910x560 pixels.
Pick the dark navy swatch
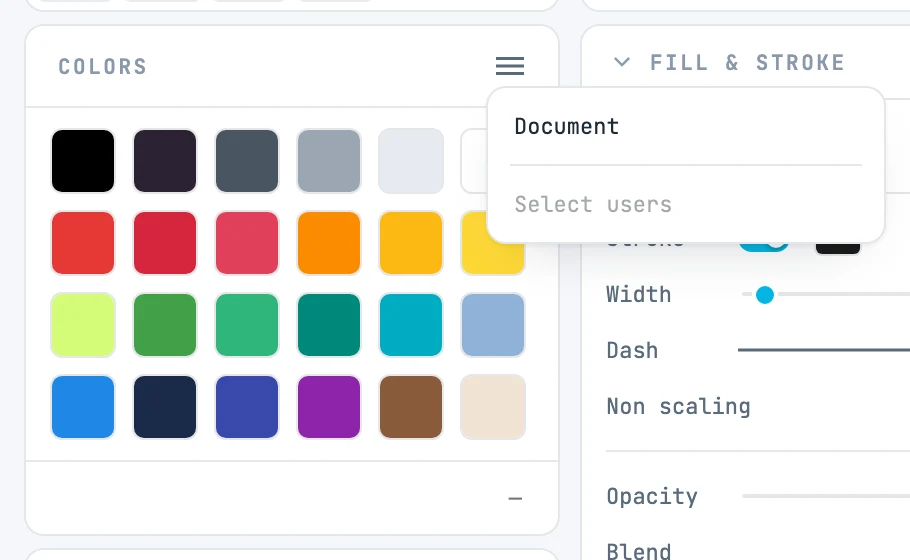tap(165, 407)
